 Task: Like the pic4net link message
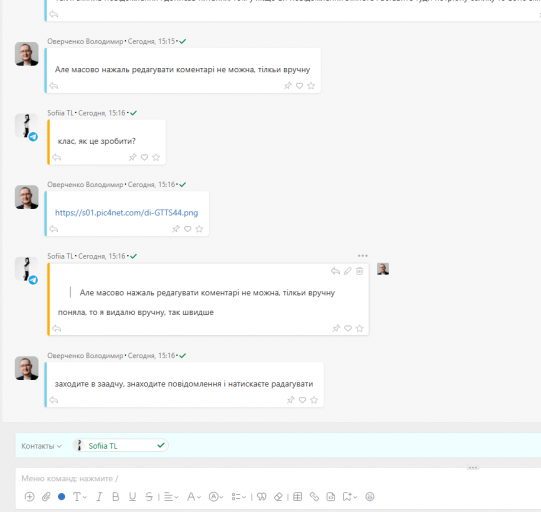(188, 229)
